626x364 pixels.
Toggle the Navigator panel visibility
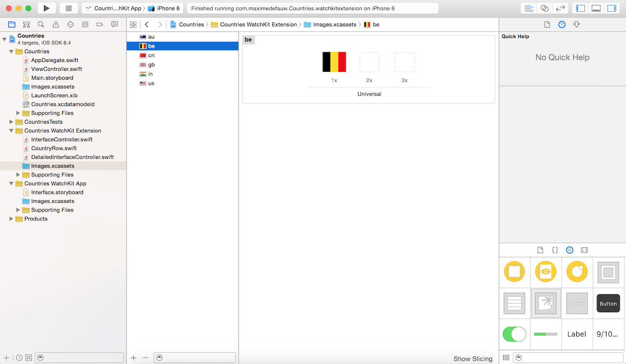[x=581, y=8]
